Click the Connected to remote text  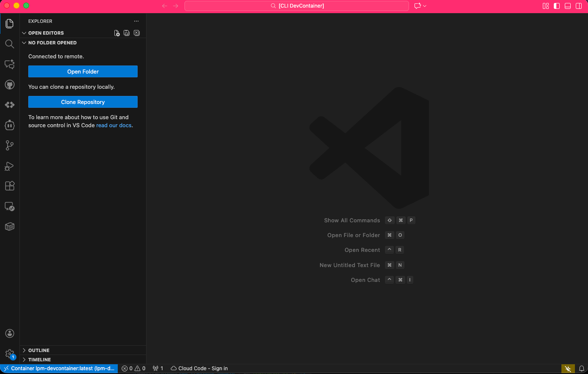[x=56, y=57]
